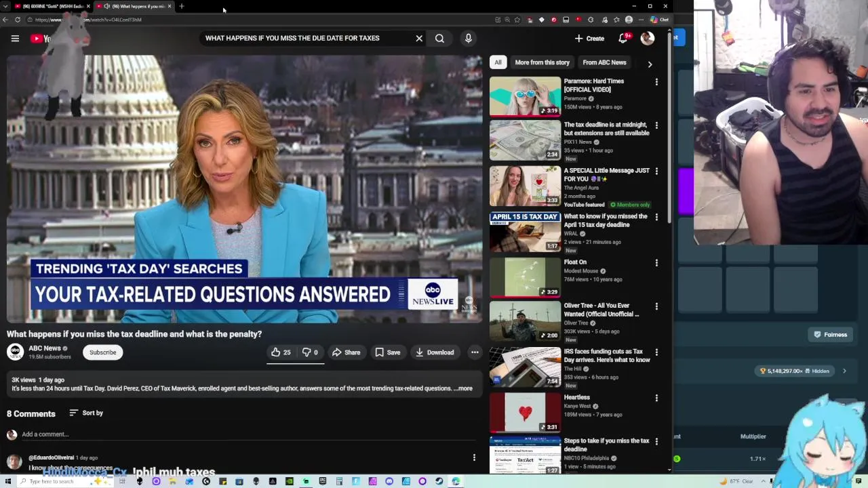Start voice search with microphone icon
This screenshot has width=868, height=488.
(x=468, y=39)
